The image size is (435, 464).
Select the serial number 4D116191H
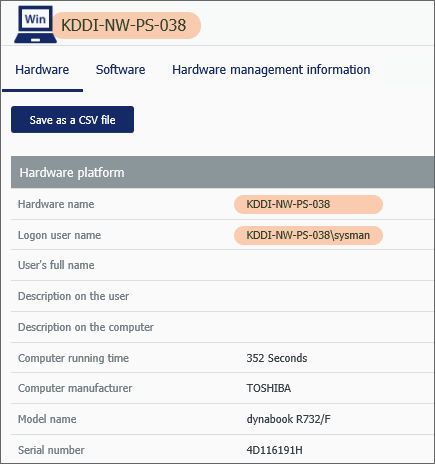tap(274, 450)
